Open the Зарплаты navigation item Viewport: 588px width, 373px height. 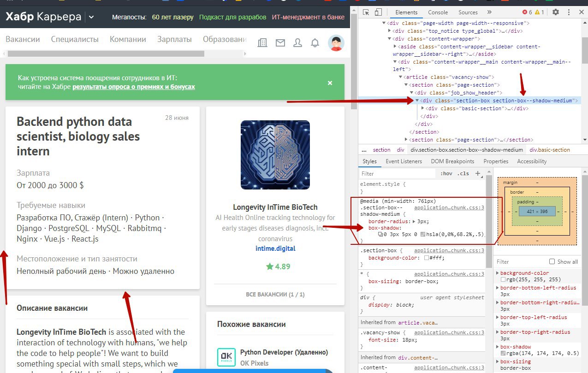(x=174, y=39)
